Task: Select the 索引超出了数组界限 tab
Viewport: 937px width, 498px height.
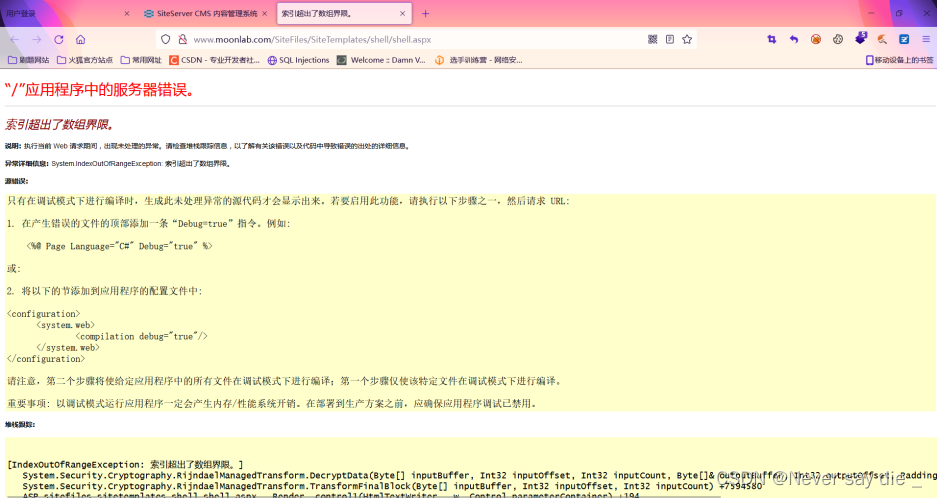Action: coord(344,13)
